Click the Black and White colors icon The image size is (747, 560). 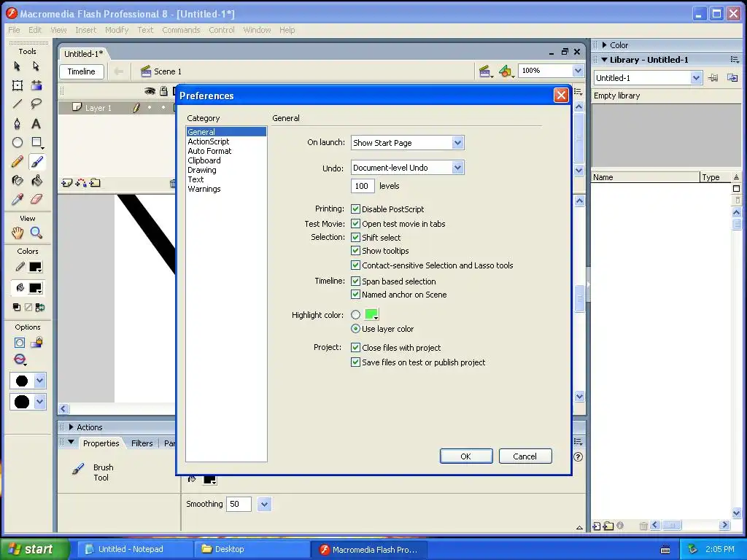click(17, 307)
